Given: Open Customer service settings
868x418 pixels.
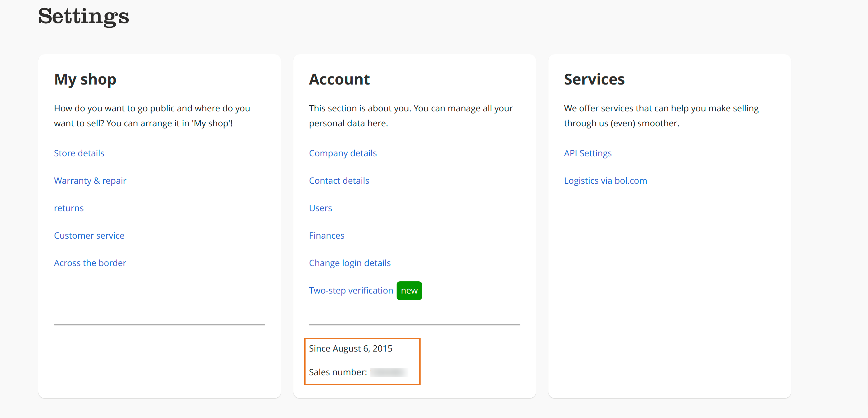Looking at the screenshot, I should point(89,235).
